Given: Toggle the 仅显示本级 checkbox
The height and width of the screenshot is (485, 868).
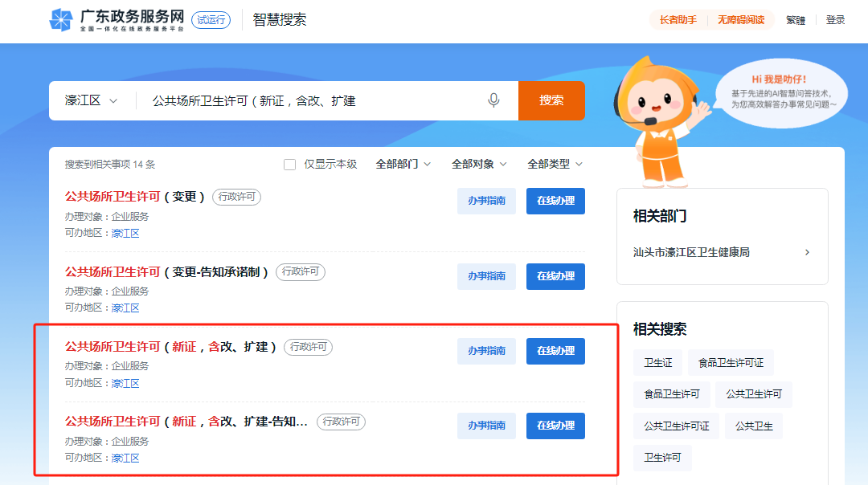Looking at the screenshot, I should [x=289, y=165].
